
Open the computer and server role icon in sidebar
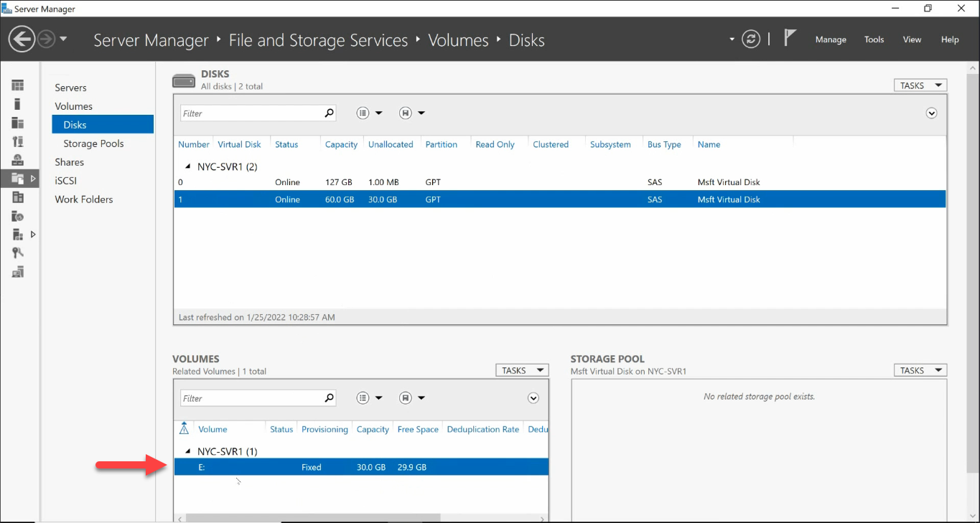click(18, 271)
